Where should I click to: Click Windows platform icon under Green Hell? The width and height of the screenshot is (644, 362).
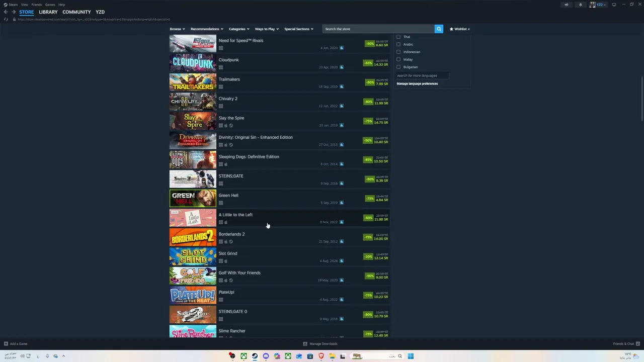(x=220, y=203)
